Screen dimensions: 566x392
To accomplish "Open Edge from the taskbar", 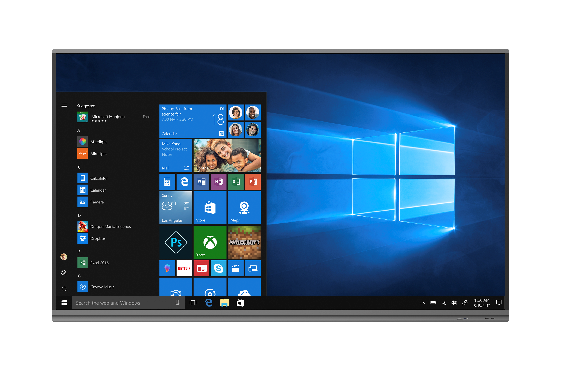I will [209, 303].
